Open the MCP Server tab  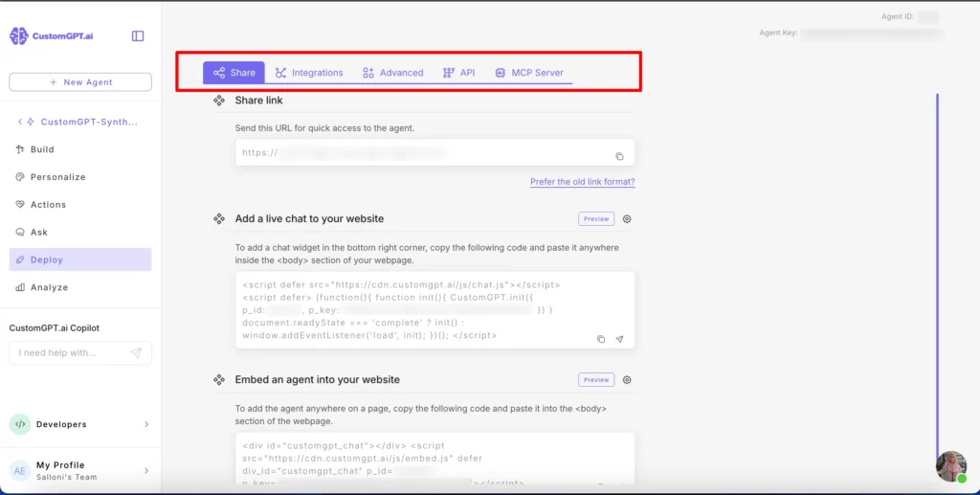528,73
